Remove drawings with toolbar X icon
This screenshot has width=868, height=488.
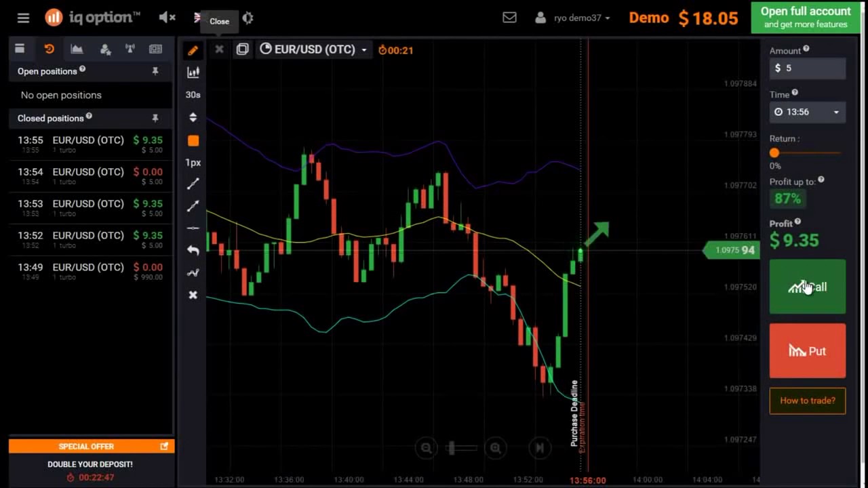coord(193,295)
